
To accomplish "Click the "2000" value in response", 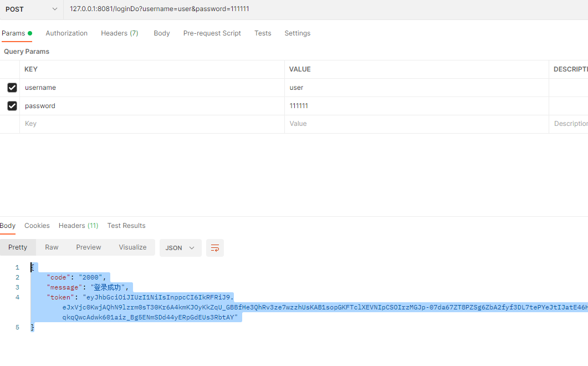I will click(90, 277).
